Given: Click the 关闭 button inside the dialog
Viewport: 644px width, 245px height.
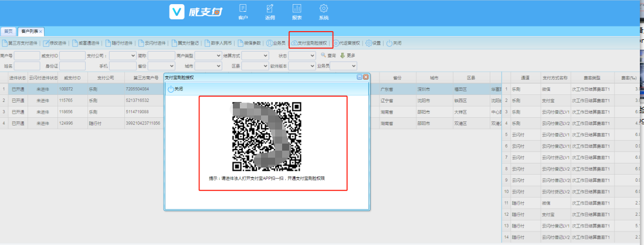Looking at the screenshot, I should pos(175,89).
